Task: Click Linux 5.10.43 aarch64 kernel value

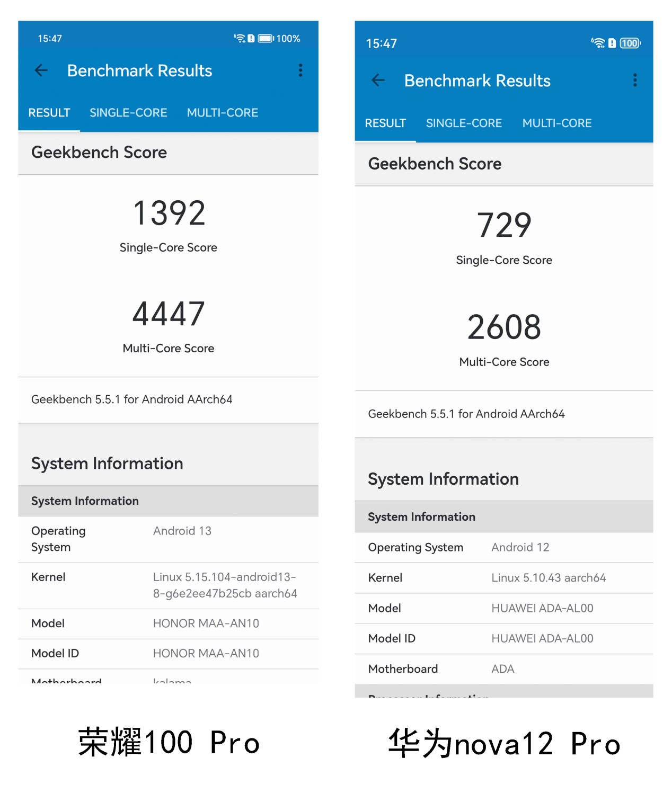Action: [549, 578]
